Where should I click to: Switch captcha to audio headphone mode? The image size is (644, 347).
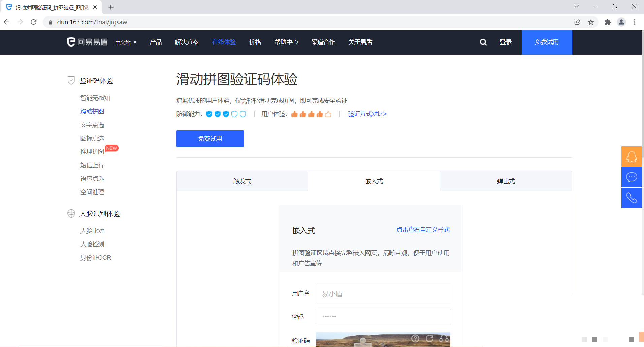(444, 339)
